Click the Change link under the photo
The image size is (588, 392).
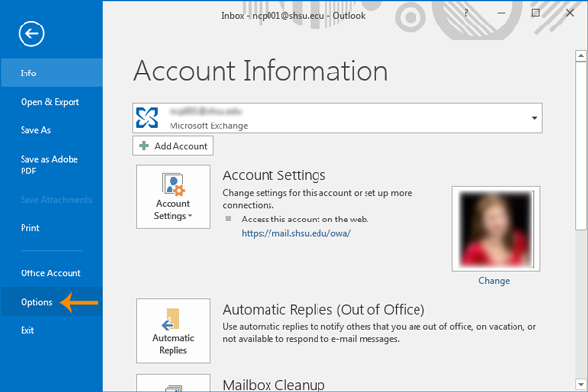(494, 281)
